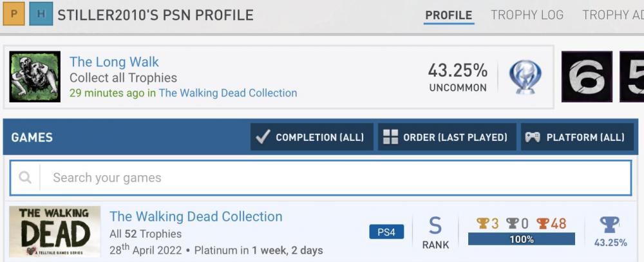
Task: Click the silver trophy count icon
Action: pos(513,223)
